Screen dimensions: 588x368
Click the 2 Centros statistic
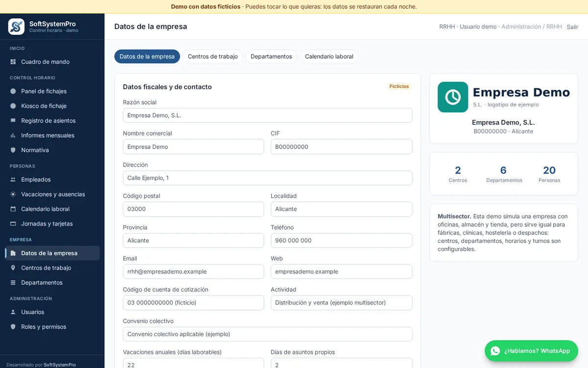pyautogui.click(x=458, y=174)
